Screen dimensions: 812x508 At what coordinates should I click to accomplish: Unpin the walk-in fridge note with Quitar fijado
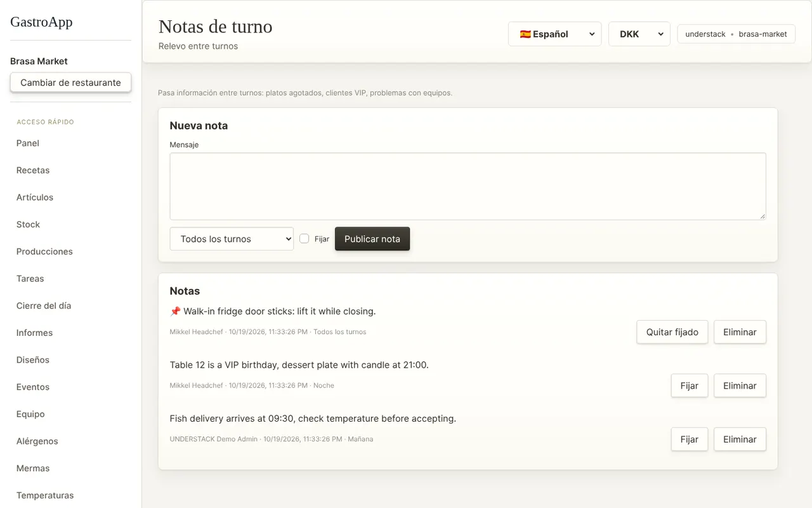pyautogui.click(x=672, y=332)
